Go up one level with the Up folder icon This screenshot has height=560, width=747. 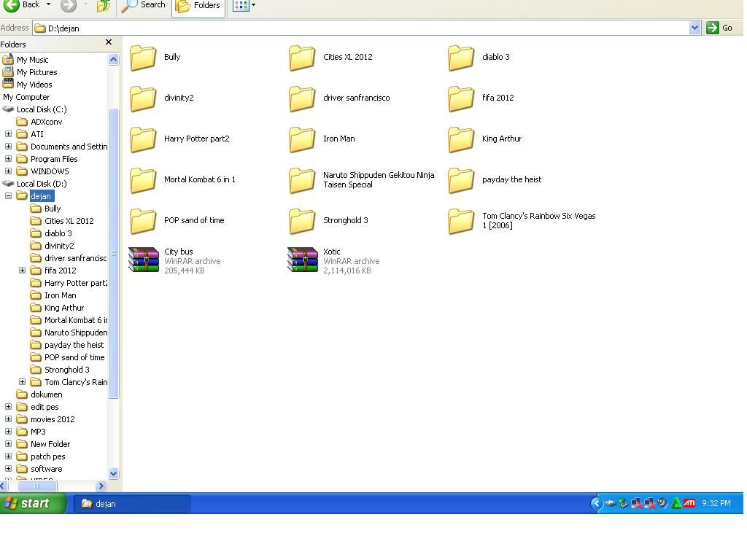point(104,6)
